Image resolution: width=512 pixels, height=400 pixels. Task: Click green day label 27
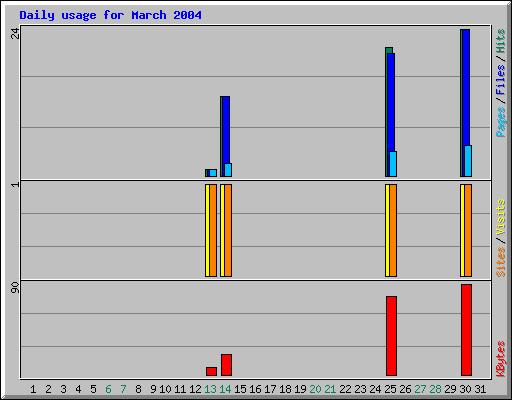[x=420, y=389]
